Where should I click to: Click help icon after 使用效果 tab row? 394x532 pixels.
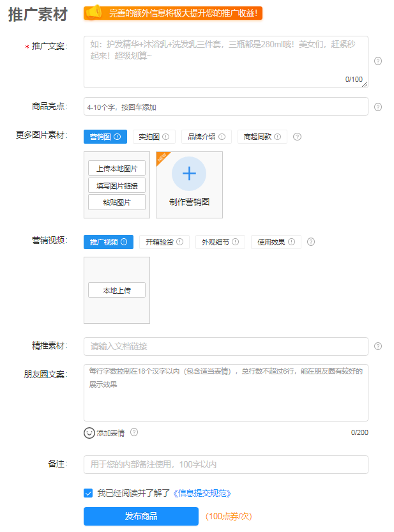point(311,242)
